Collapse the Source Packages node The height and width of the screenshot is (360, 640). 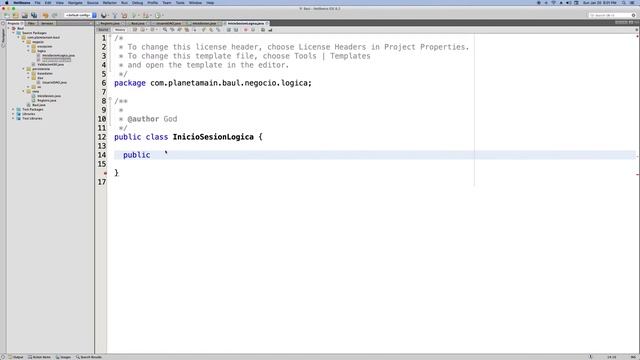[x=13, y=33]
